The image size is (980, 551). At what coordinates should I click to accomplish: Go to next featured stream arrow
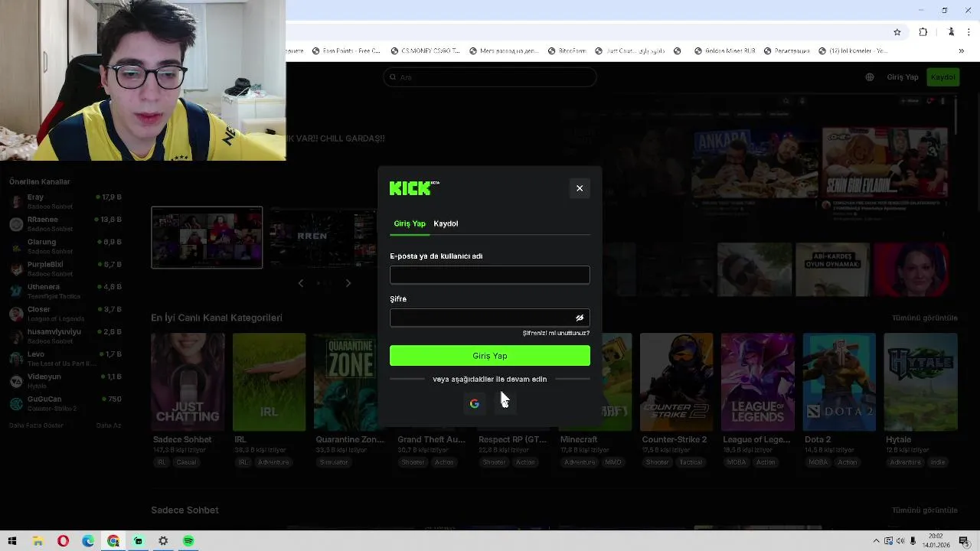pyautogui.click(x=348, y=283)
